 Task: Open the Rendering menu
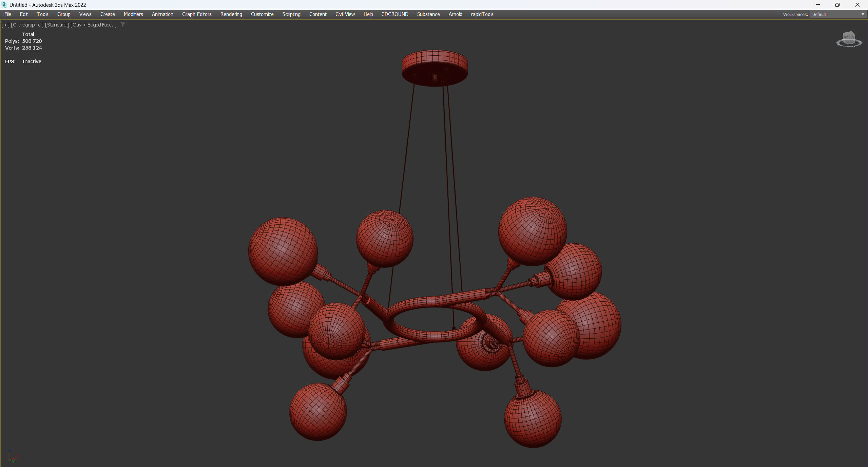[231, 14]
